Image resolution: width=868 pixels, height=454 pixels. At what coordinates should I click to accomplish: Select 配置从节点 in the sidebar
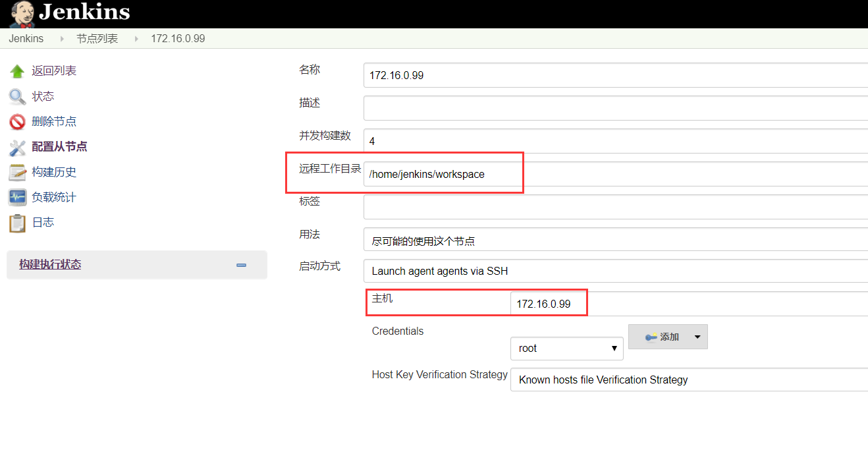coord(59,146)
